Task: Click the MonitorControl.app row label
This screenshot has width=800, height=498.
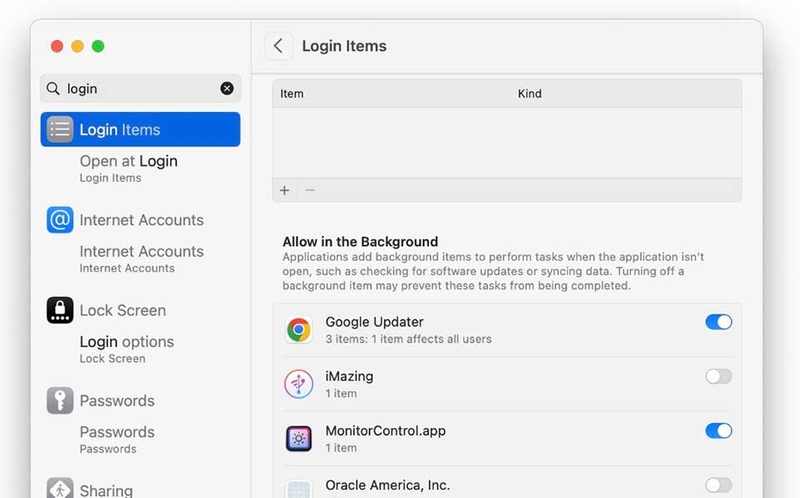Action: [x=386, y=431]
